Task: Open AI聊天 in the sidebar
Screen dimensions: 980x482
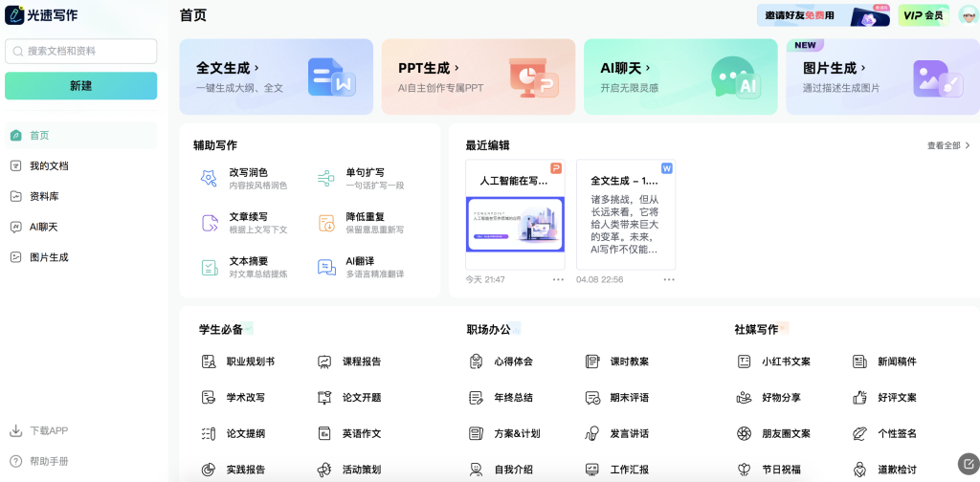Action: (x=80, y=227)
